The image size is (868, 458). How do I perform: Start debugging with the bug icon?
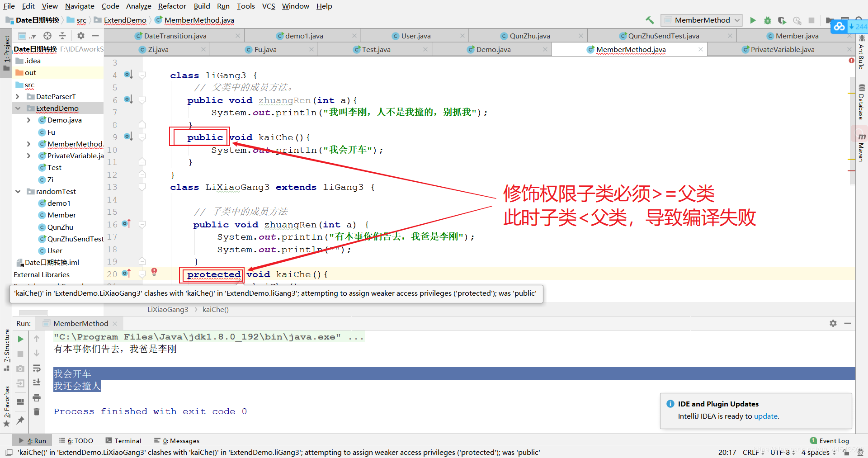(x=767, y=20)
